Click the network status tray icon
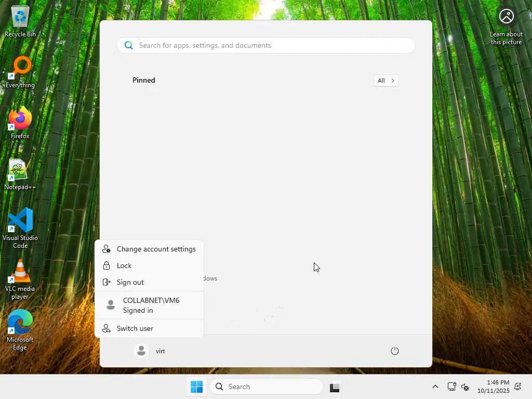Image resolution: width=532 pixels, height=399 pixels. pos(451,387)
